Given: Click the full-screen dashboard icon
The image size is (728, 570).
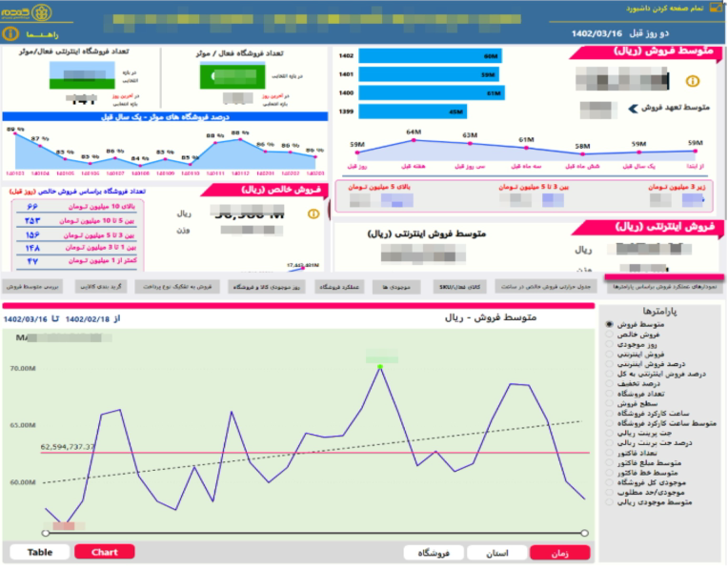Looking at the screenshot, I should tap(717, 8).
